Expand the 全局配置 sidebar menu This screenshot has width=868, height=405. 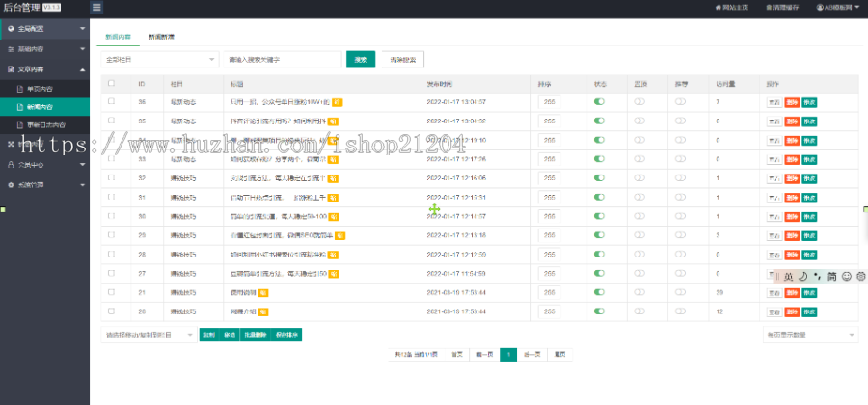click(x=44, y=29)
